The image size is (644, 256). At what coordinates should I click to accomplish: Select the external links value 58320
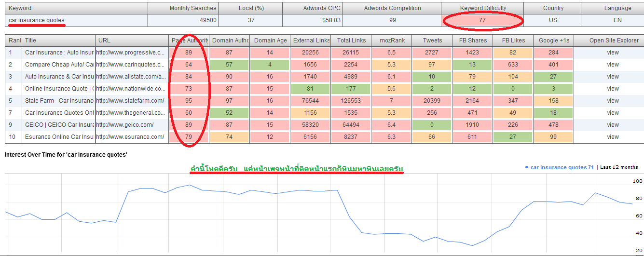tap(311, 125)
